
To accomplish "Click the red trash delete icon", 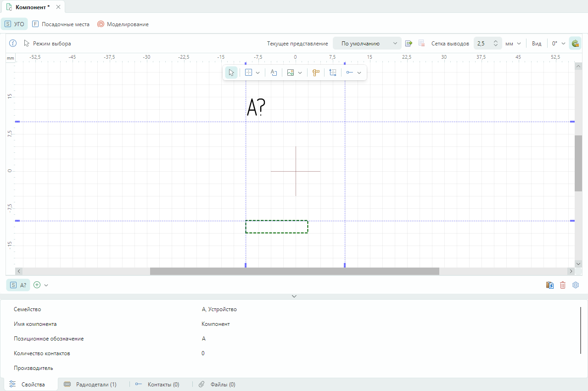I will tap(563, 285).
